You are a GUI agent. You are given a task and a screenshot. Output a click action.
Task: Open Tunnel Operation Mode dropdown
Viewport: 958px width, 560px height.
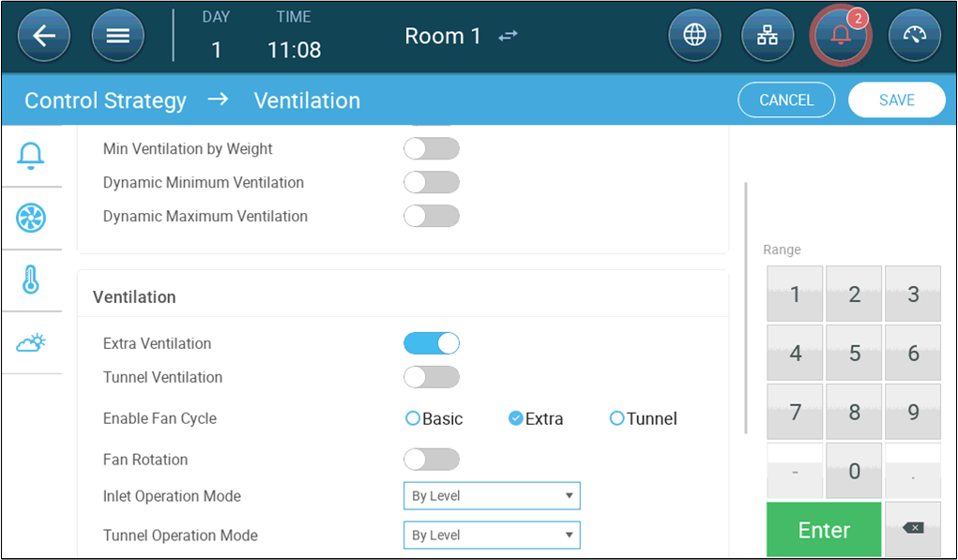click(x=492, y=535)
